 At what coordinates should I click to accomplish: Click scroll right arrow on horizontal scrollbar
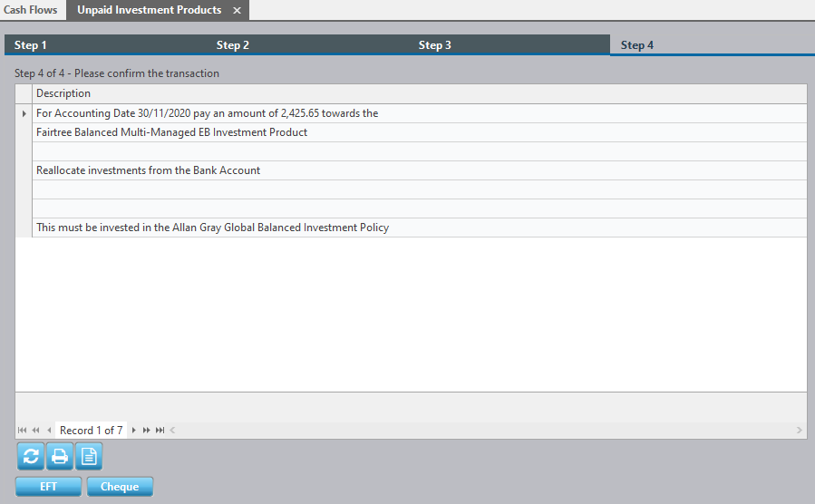click(x=799, y=431)
